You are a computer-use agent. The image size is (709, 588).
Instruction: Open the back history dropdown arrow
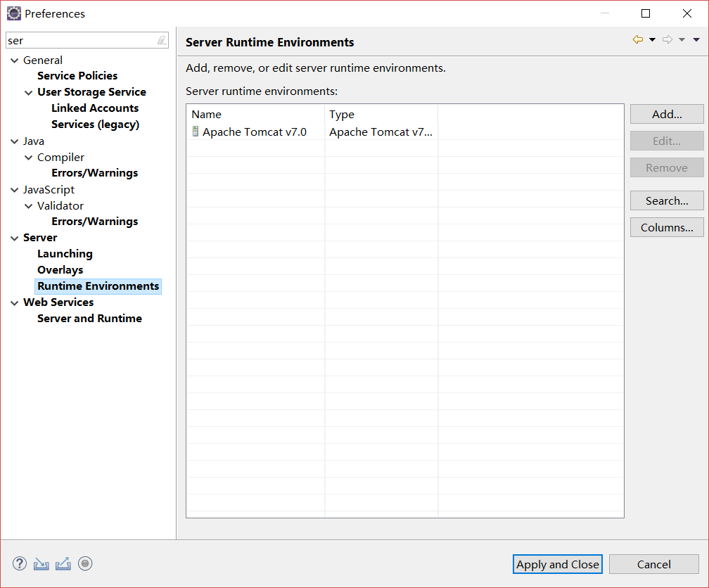[652, 40]
